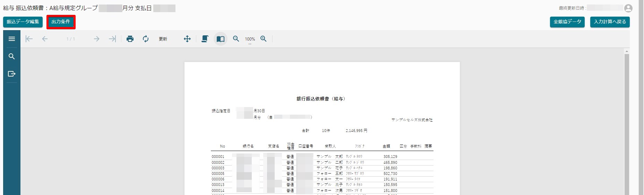644x195 pixels.
Task: Click company name サンプルセルズ株式会社
Action: tap(412, 120)
